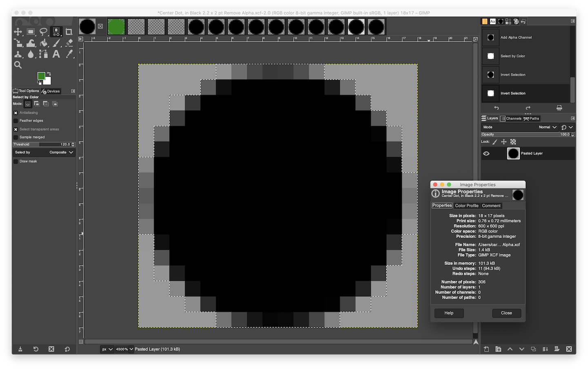Select the Zoom magnifier tool
The width and height of the screenshot is (588, 369).
click(x=18, y=65)
